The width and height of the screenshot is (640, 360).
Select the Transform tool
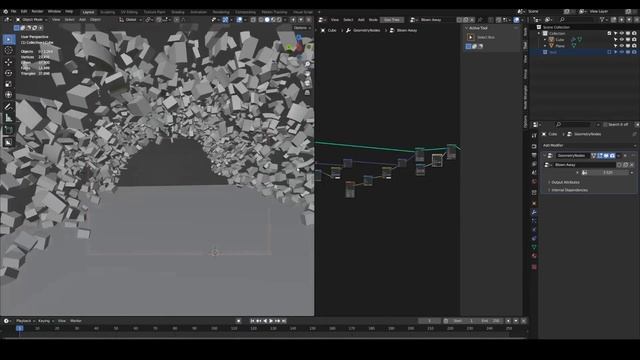click(9, 95)
